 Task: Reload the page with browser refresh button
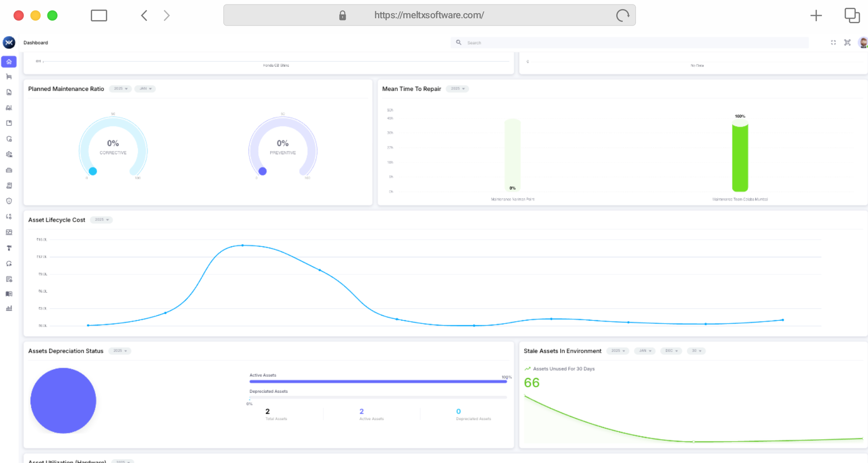point(623,16)
